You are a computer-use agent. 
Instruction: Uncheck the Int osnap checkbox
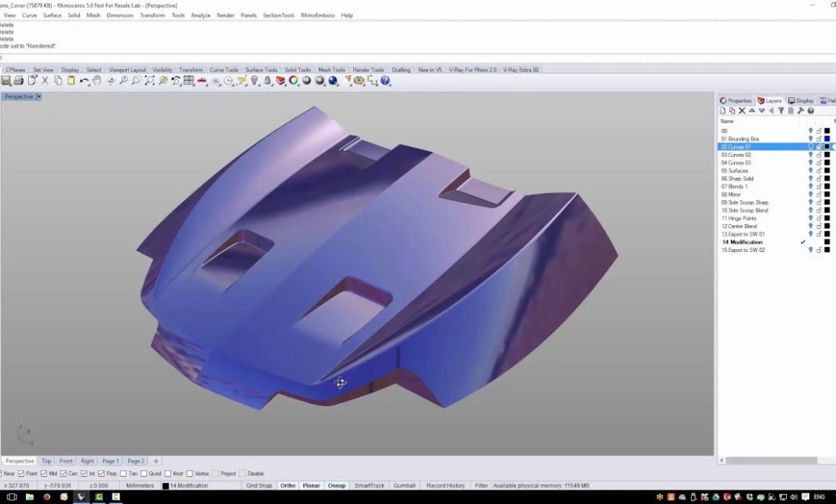84,473
